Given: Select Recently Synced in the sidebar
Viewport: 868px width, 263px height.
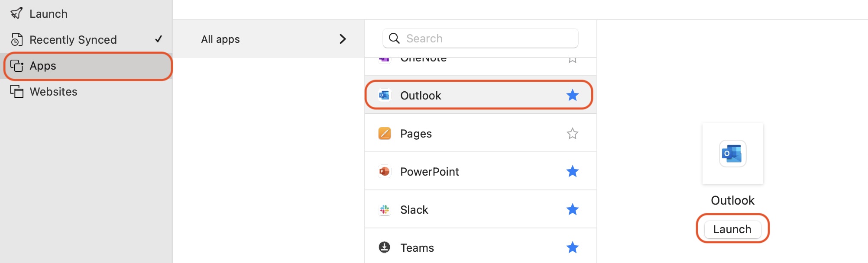Looking at the screenshot, I should (x=87, y=39).
